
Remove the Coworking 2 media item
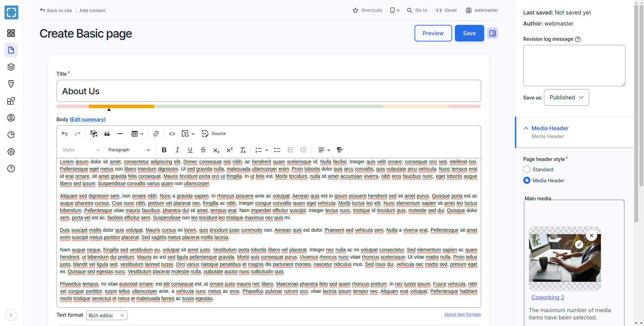[x=592, y=236]
